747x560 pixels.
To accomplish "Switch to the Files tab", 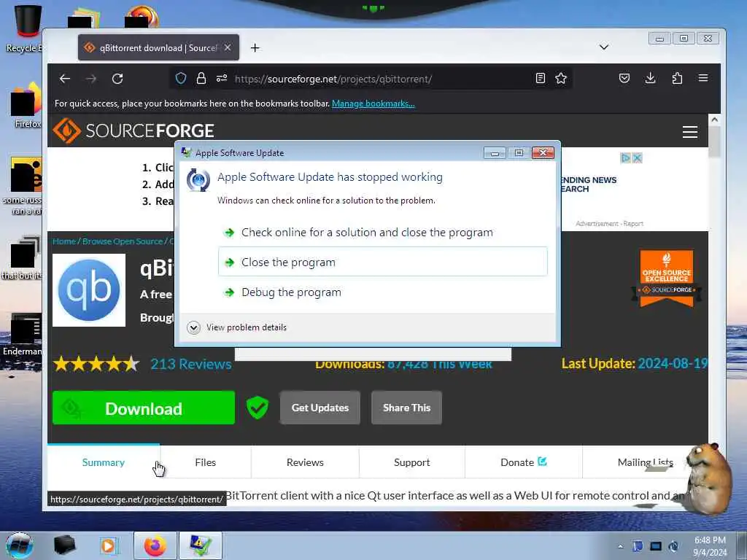I will click(205, 462).
